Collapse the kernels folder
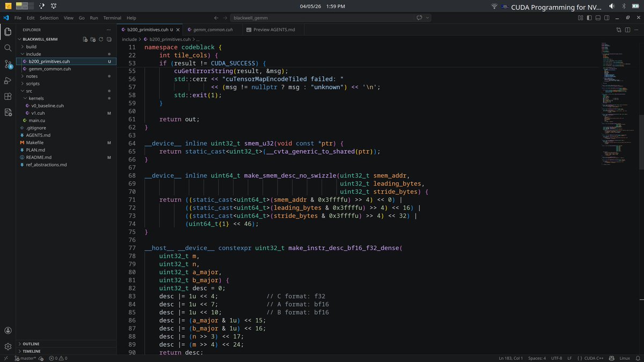Screen dimensions: 644x362 (67, 99)
